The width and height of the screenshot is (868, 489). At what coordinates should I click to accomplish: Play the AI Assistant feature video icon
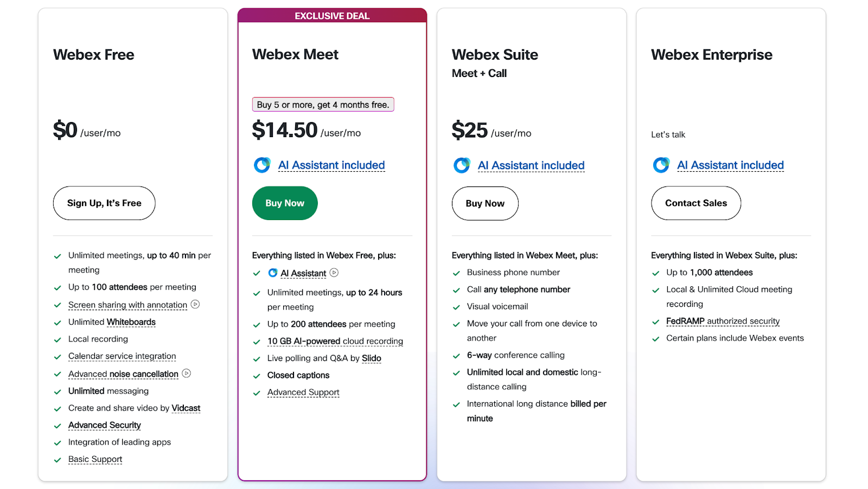[334, 273]
